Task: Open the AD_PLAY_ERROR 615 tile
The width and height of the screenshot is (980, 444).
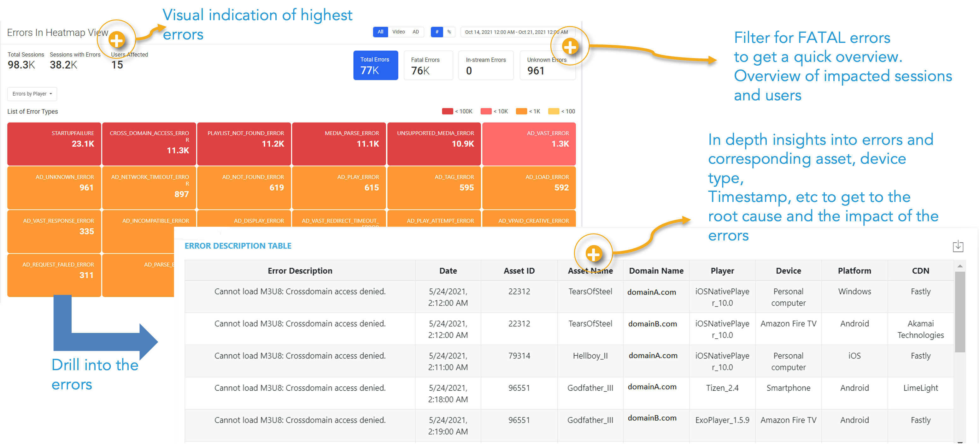Action: (x=339, y=187)
